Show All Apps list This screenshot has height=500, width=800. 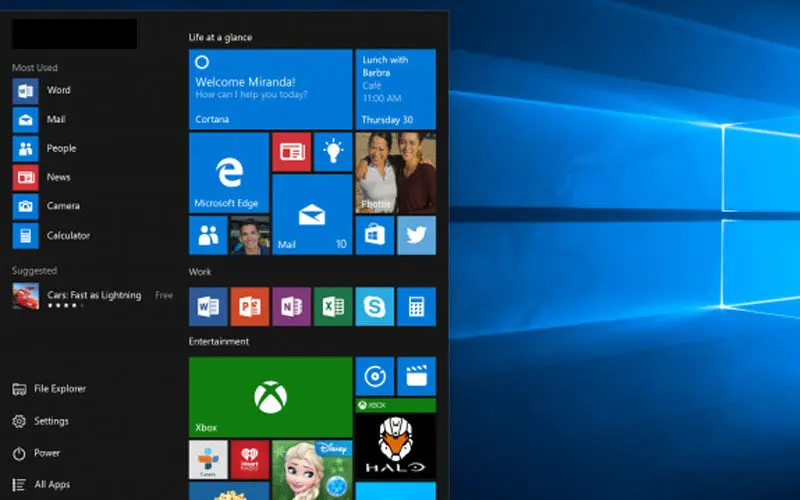[41, 485]
